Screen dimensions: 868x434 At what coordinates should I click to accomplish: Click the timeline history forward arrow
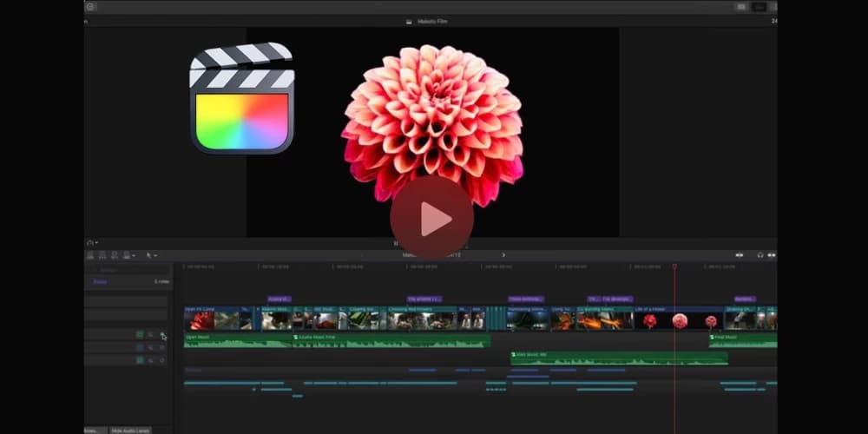pos(503,255)
